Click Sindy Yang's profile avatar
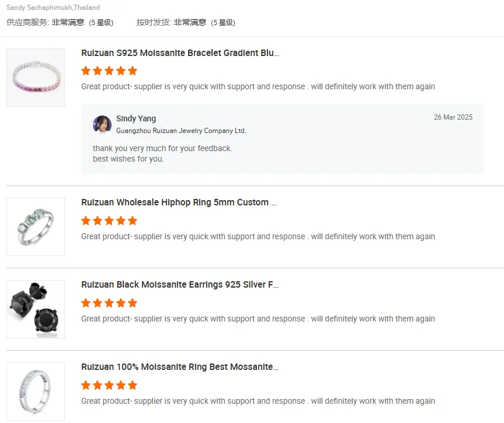504x423 pixels. [102, 124]
